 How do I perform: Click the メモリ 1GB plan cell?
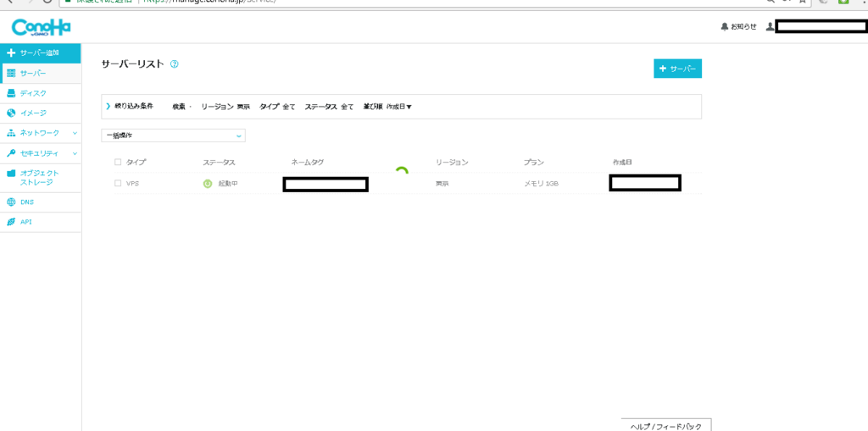pos(541,184)
